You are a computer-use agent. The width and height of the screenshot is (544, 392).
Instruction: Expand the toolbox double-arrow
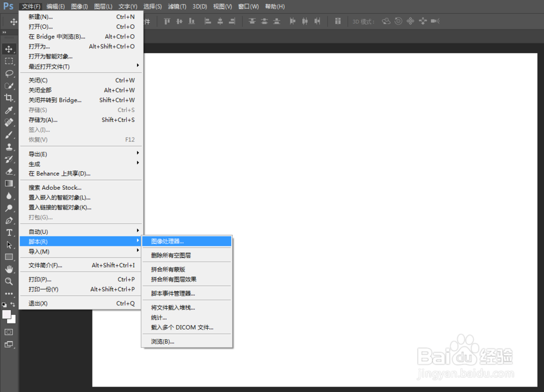(4, 32)
